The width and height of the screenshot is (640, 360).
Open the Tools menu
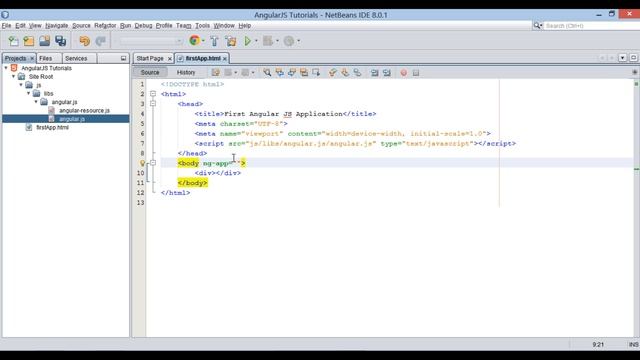[x=202, y=26]
